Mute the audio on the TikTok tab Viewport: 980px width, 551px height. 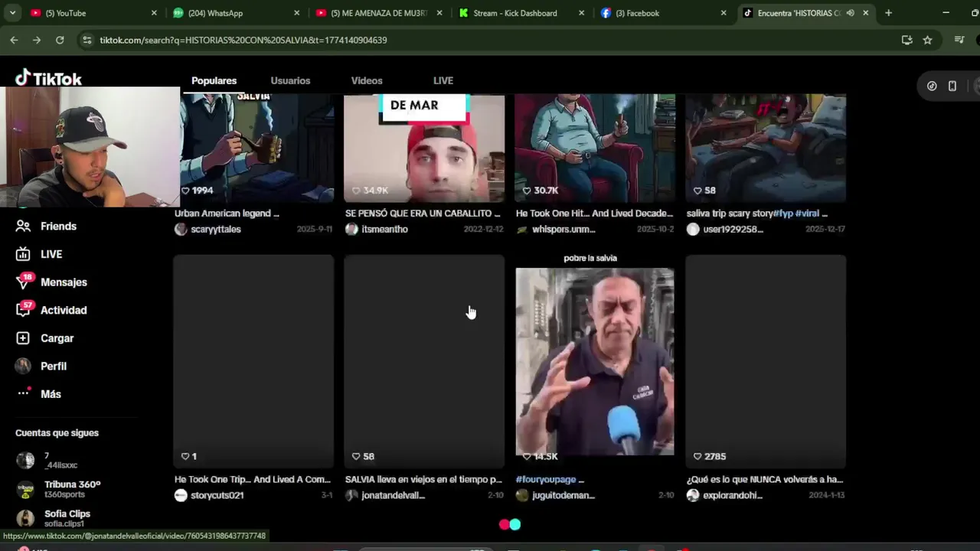click(850, 13)
